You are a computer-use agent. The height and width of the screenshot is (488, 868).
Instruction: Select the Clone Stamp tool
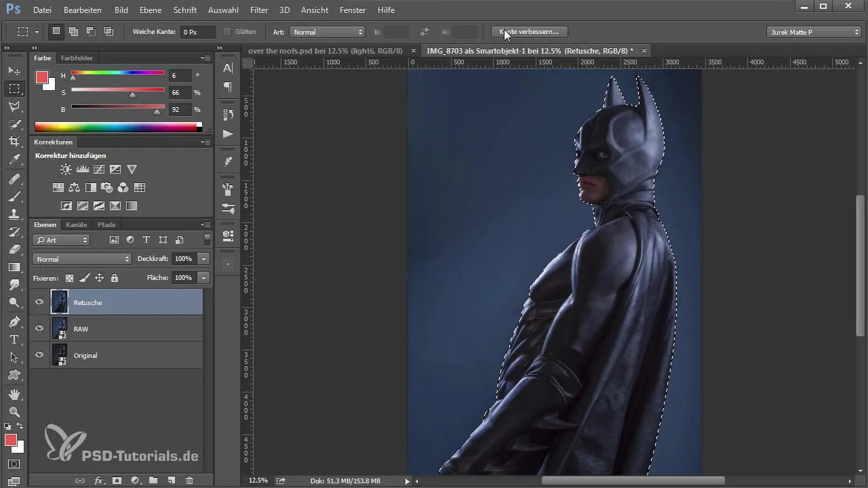point(14,214)
